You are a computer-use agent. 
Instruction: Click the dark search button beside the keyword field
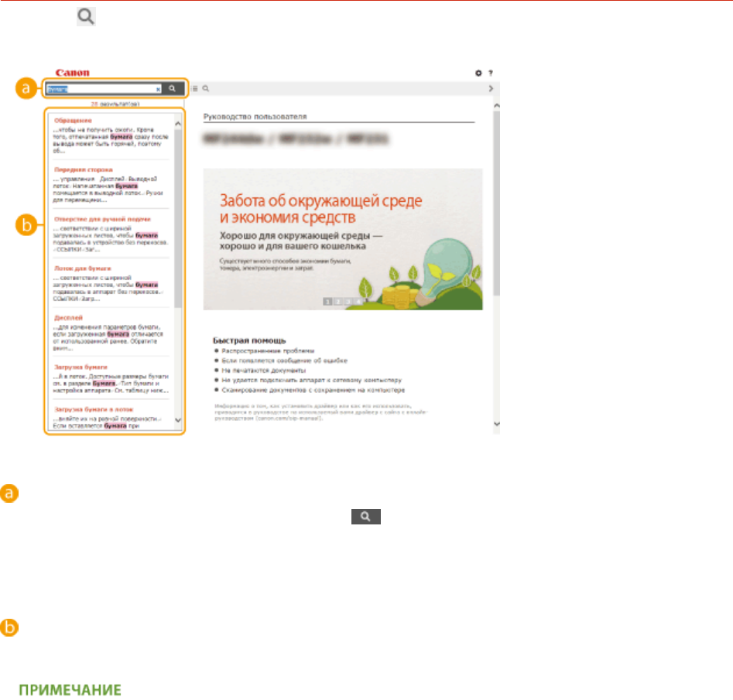click(173, 88)
